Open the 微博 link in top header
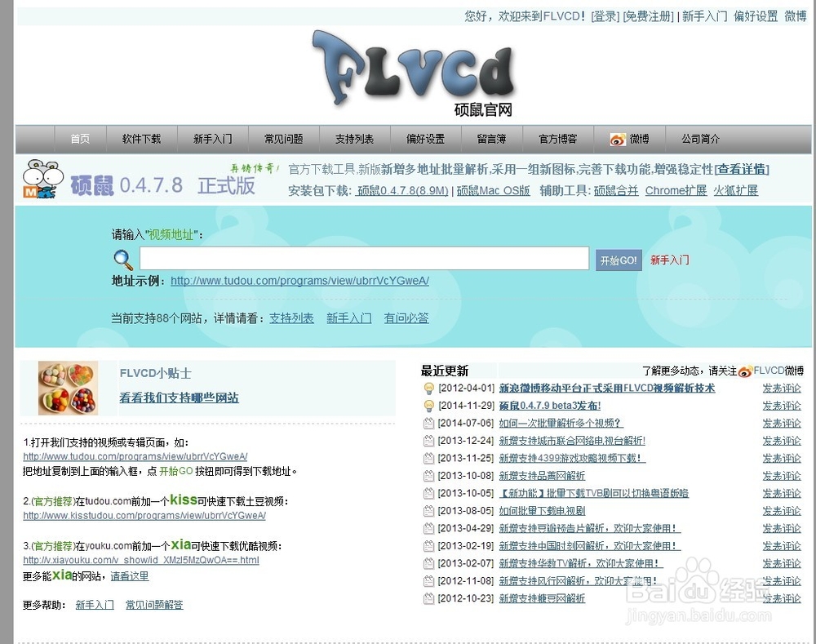Screen dimensions: 816x644 (x=795, y=16)
